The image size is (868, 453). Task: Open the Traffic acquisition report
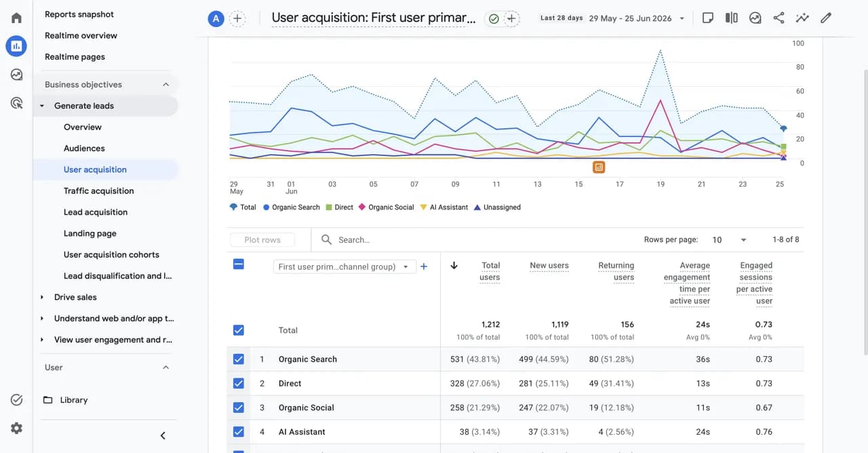point(99,191)
